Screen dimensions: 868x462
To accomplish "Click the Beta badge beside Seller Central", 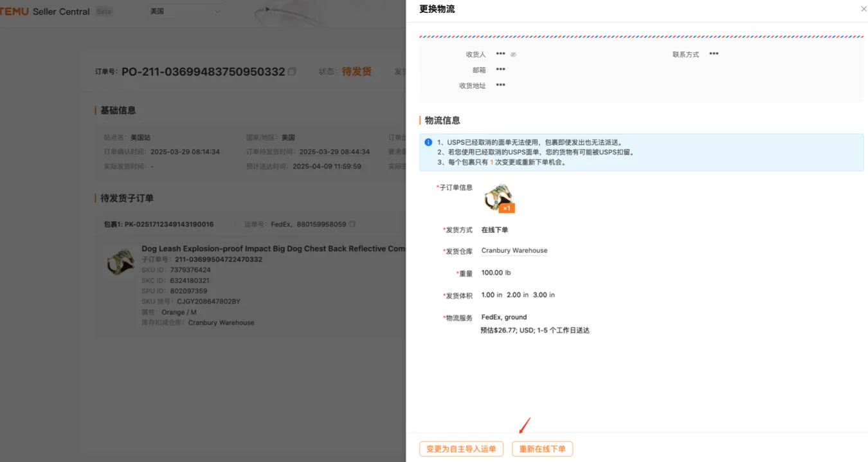I will click(103, 12).
